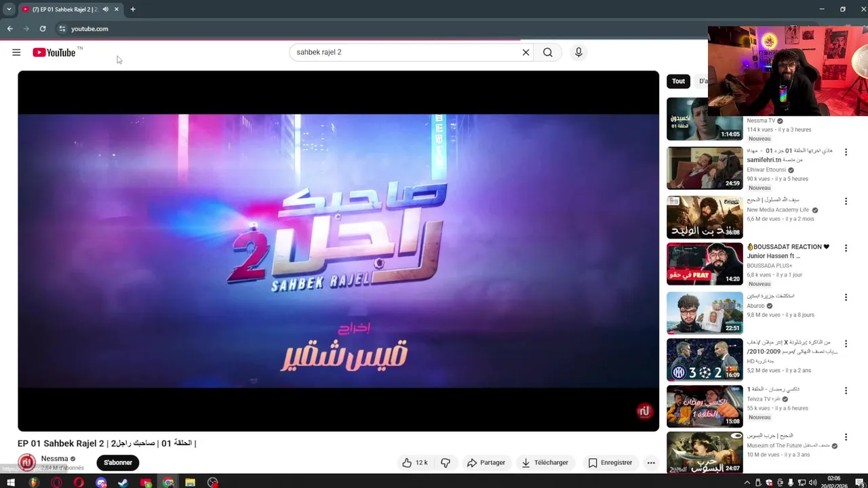View site information icon in address bar

point(62,28)
